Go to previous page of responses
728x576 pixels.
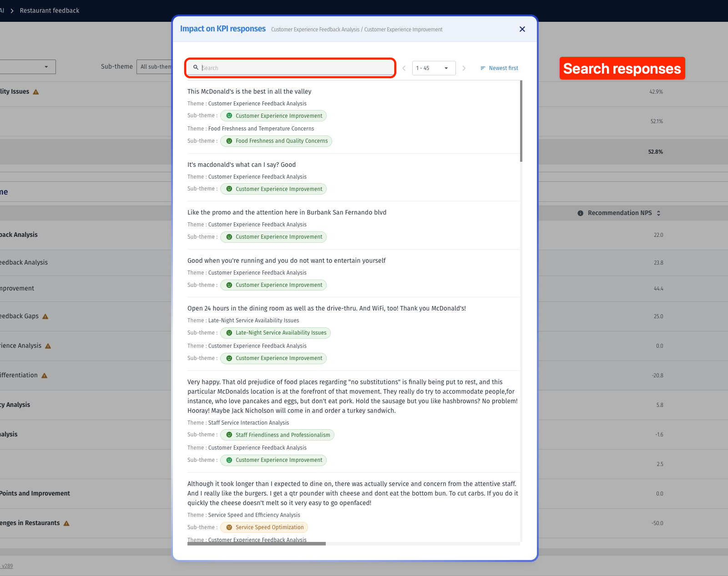pyautogui.click(x=404, y=68)
